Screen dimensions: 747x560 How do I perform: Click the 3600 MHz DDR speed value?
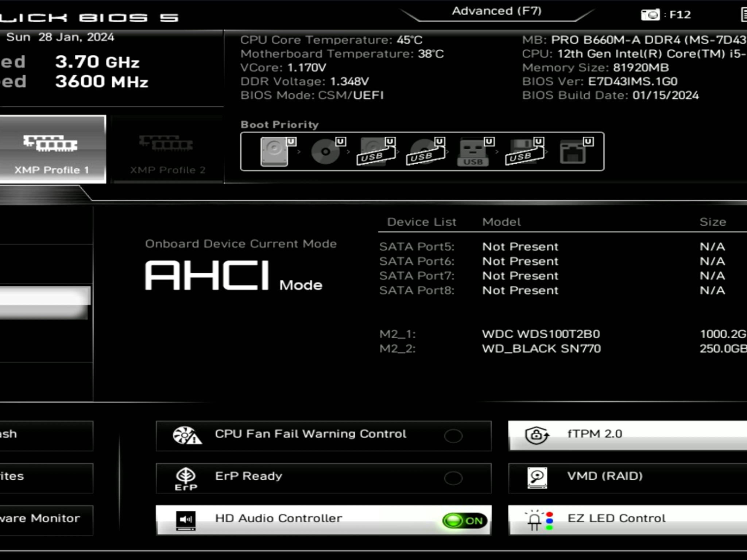click(x=101, y=82)
